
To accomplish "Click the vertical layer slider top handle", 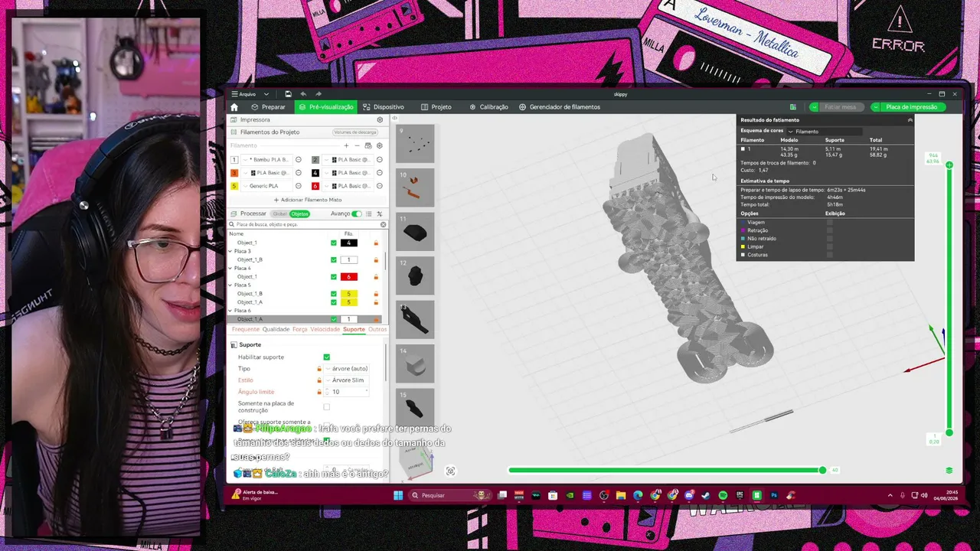I will pyautogui.click(x=949, y=165).
